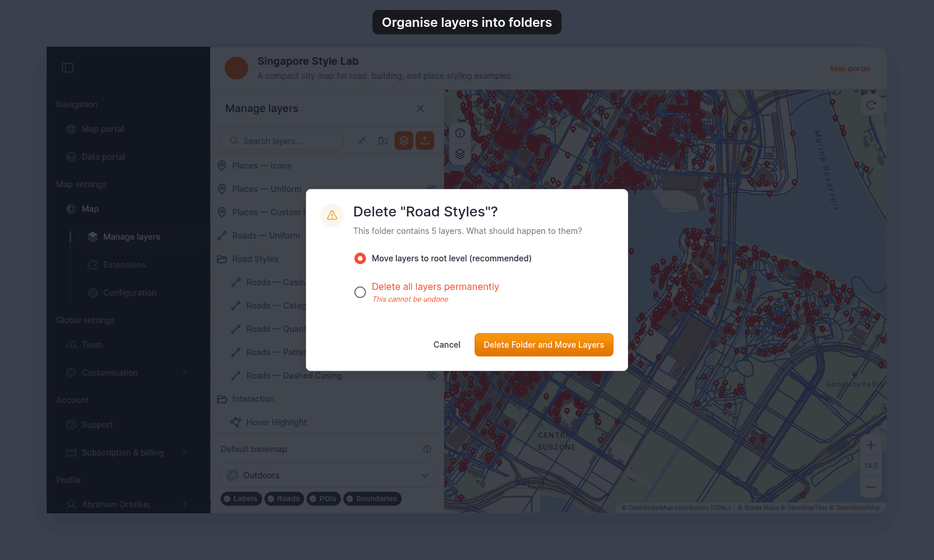Click the map layers stack icon
Screen dimensions: 934x560
click(x=460, y=154)
